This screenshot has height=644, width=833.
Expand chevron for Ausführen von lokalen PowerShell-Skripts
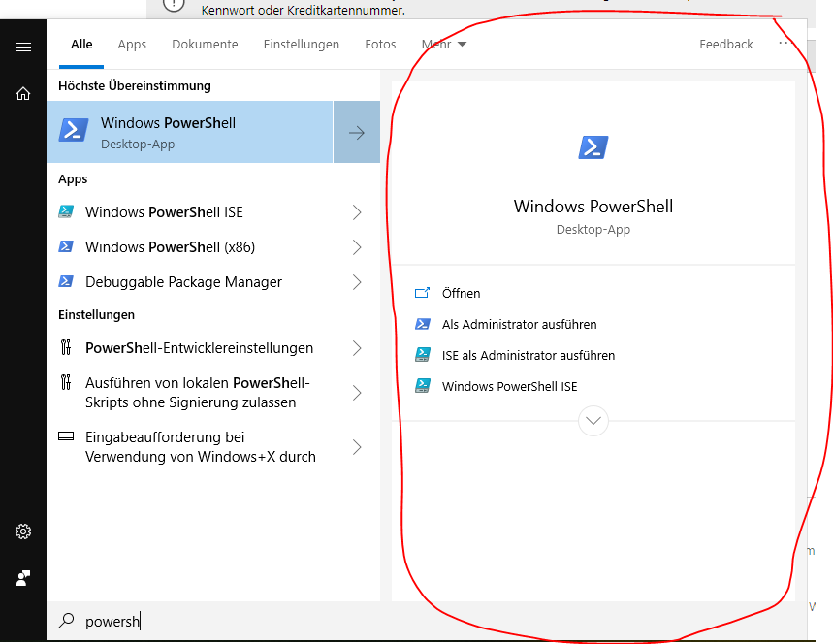point(357,393)
